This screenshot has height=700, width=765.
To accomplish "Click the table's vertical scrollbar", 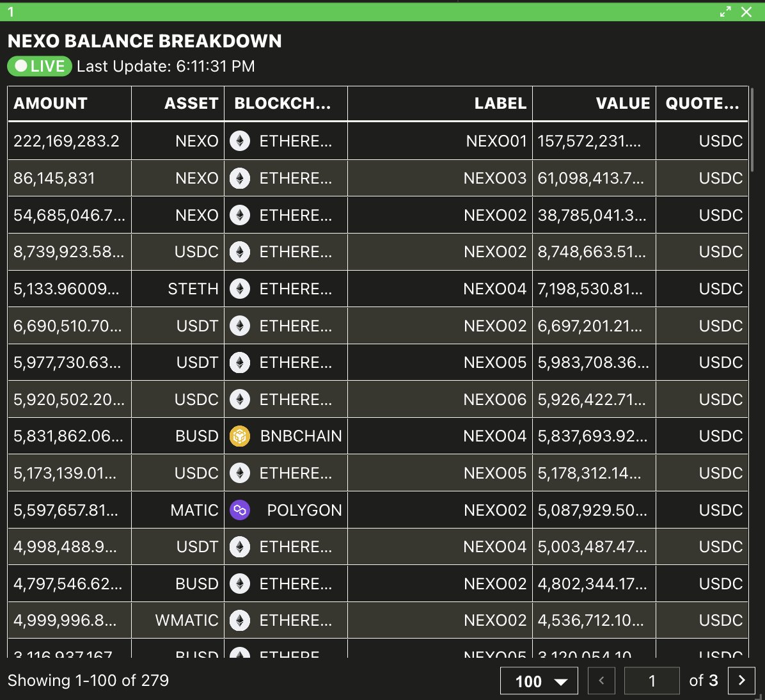I will [752, 130].
